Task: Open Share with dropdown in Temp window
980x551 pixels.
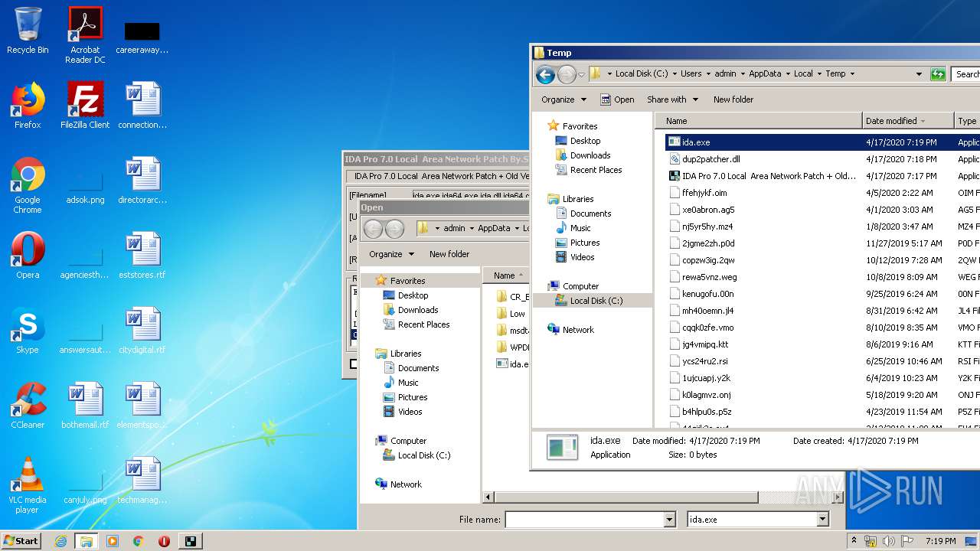Action: (x=672, y=99)
